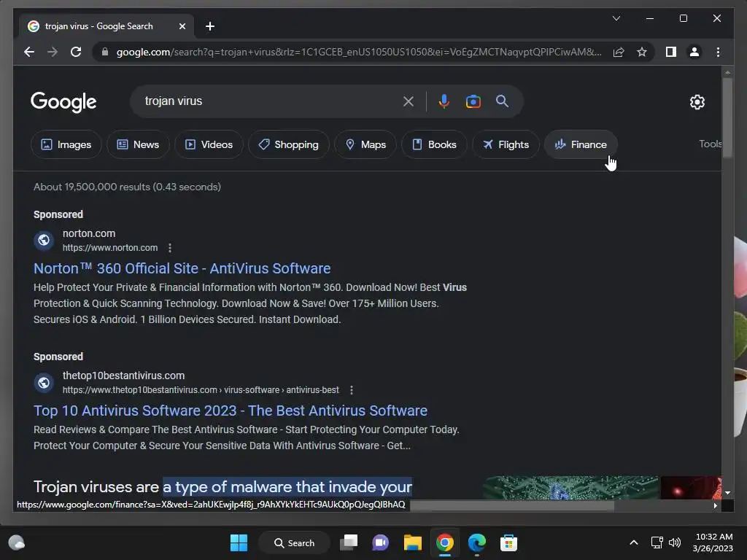Viewport: 747px width, 560px height.
Task: Open Top 10 Antivirus Software 2023 link
Action: click(231, 411)
